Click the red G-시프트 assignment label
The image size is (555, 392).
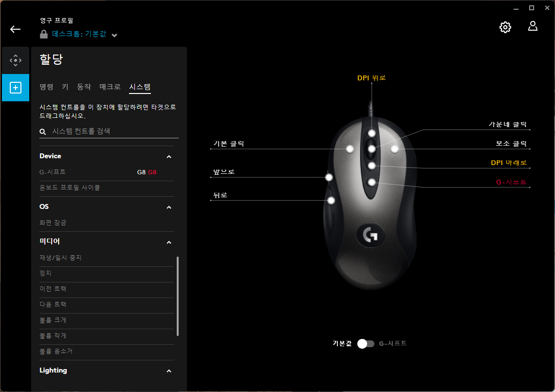point(511,182)
